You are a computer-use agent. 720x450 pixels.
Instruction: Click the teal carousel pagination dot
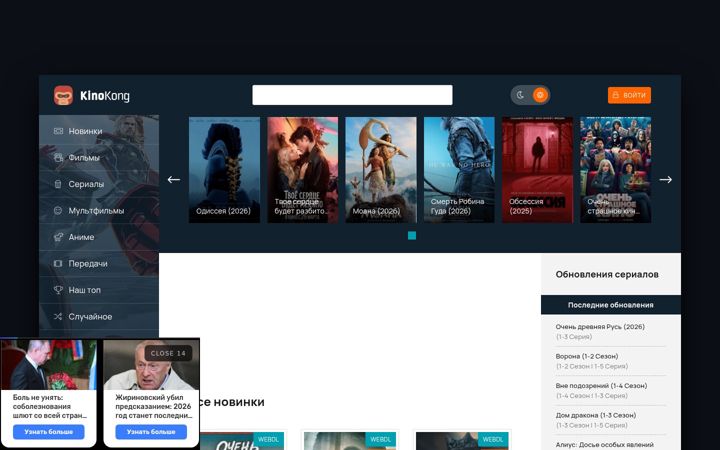coord(412,236)
